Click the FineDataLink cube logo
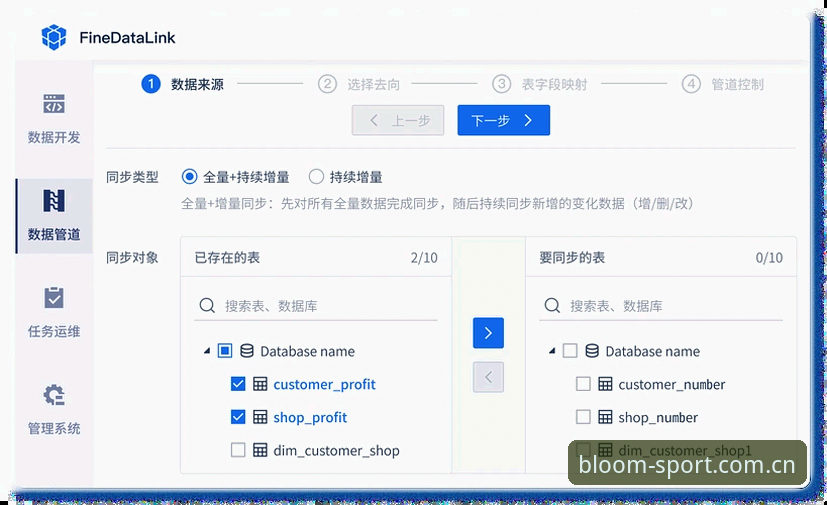The image size is (827, 505). pyautogui.click(x=54, y=37)
